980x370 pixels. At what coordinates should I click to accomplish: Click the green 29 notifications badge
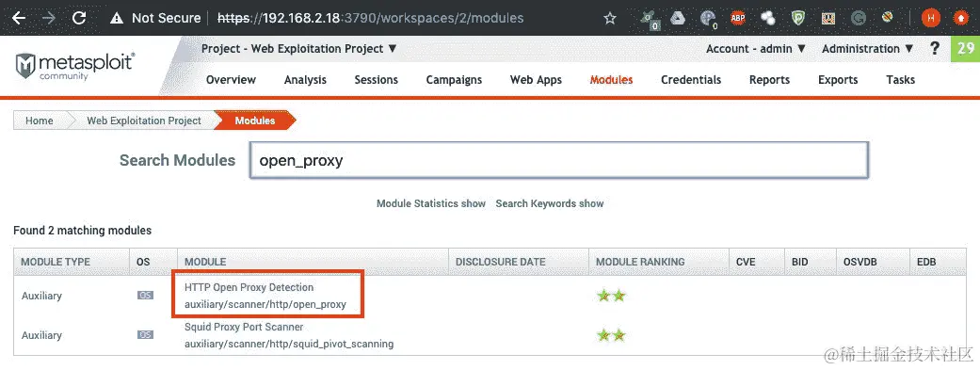[x=965, y=49]
